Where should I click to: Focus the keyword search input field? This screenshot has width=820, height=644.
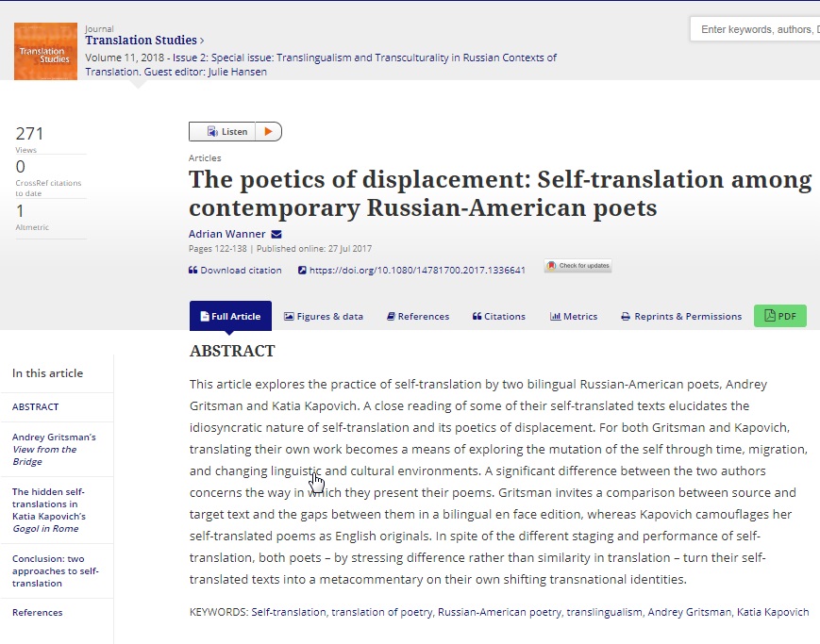click(755, 29)
